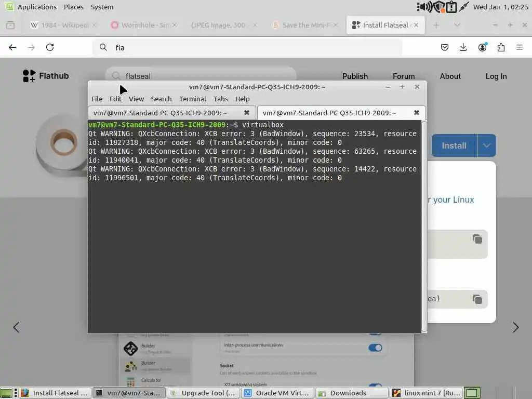The width and height of the screenshot is (532, 399).
Task: Click the Flathub search field with 'flatseal'
Action: [x=201, y=76]
